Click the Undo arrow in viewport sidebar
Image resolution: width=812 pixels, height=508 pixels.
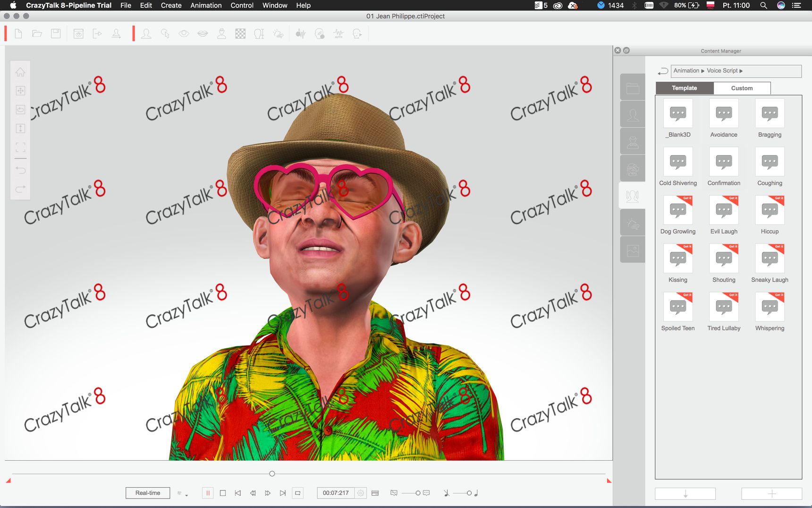(20, 170)
